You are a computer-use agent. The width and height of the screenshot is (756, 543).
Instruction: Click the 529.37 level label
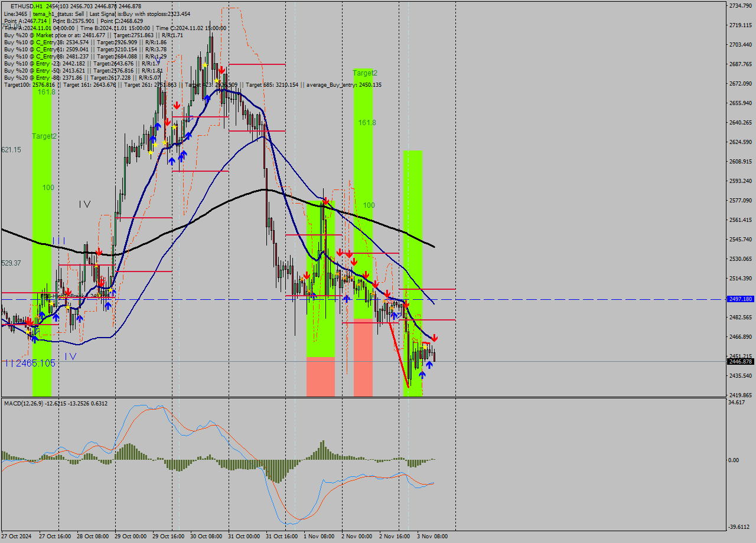[11, 263]
